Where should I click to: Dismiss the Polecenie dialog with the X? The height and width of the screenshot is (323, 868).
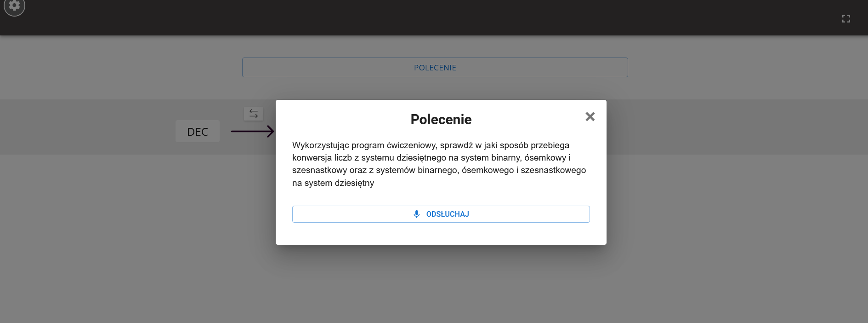[590, 116]
